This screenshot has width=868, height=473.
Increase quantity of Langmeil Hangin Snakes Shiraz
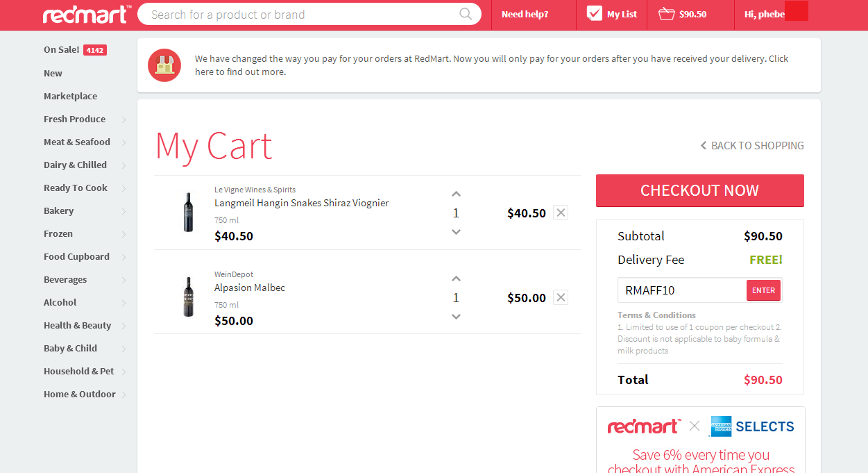[x=456, y=194]
